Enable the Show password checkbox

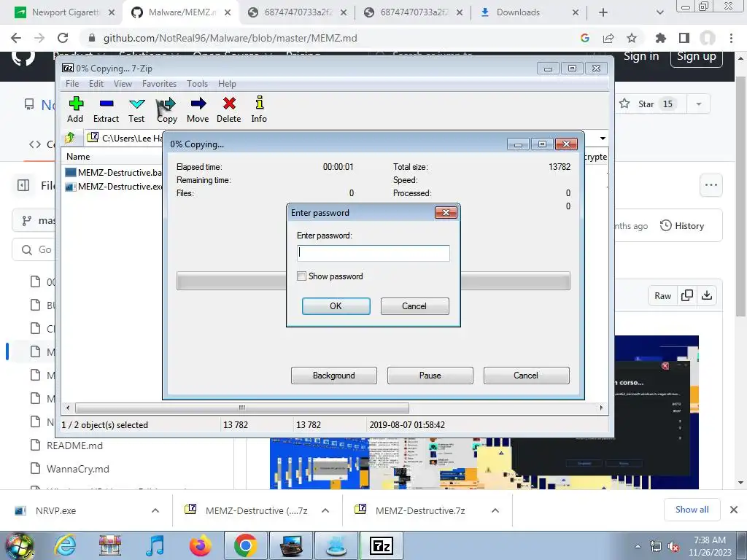click(x=301, y=276)
